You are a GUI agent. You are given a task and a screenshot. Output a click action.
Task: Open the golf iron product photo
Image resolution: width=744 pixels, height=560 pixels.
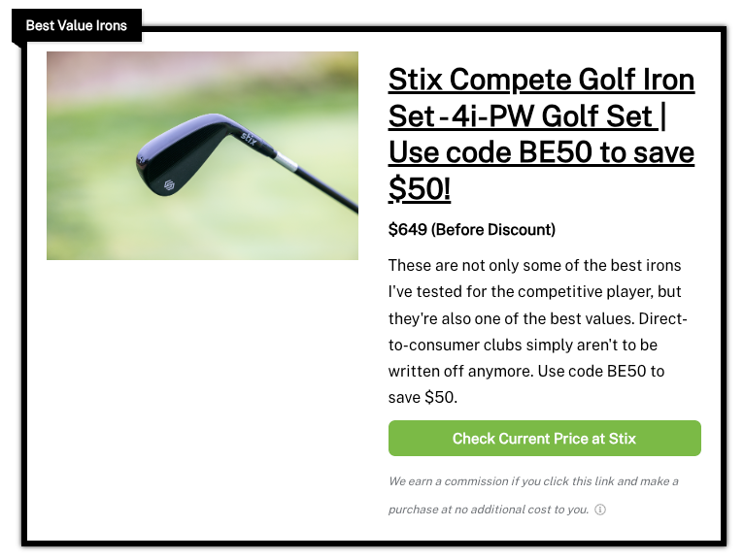202,155
